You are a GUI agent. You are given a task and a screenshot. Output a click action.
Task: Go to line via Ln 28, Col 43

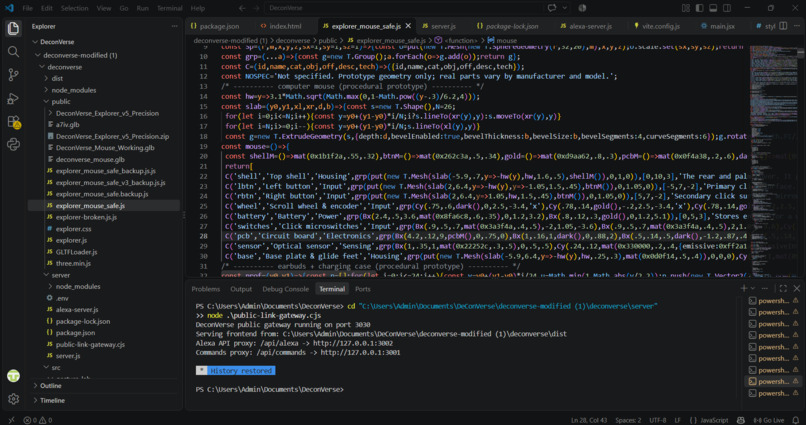(589, 420)
